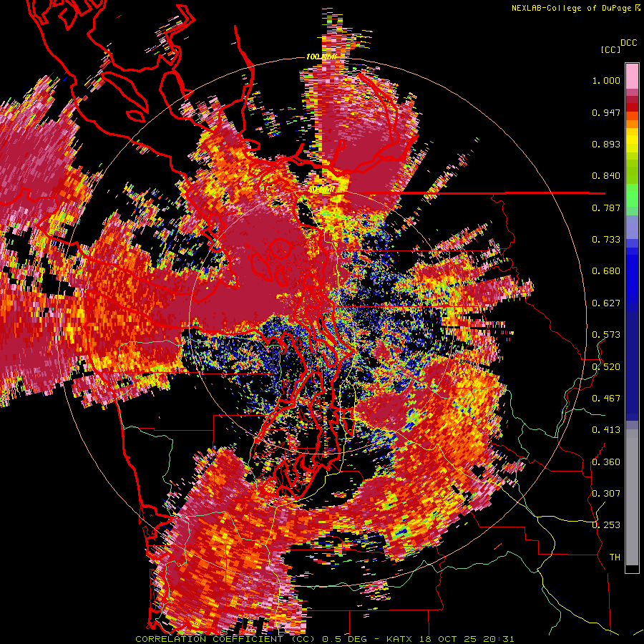
Task: Click the DCC legend label
Action: point(629,43)
